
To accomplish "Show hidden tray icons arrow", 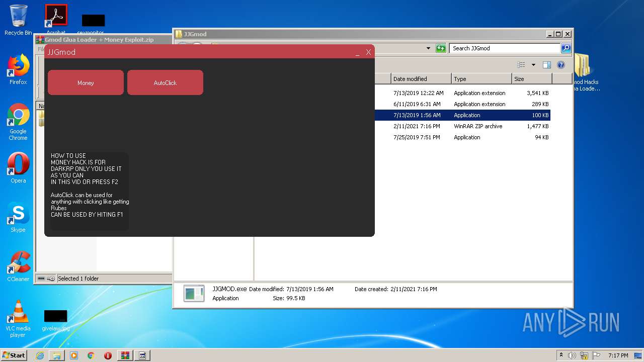I will (561, 355).
